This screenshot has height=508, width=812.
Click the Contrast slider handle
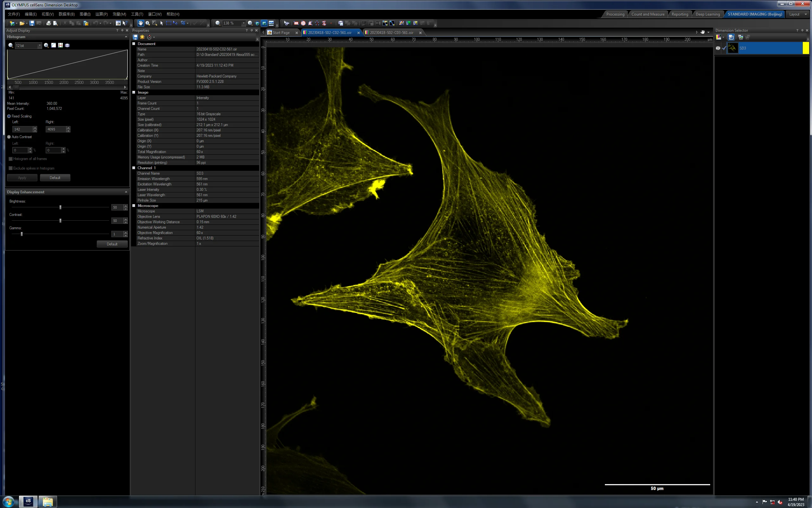(x=60, y=221)
